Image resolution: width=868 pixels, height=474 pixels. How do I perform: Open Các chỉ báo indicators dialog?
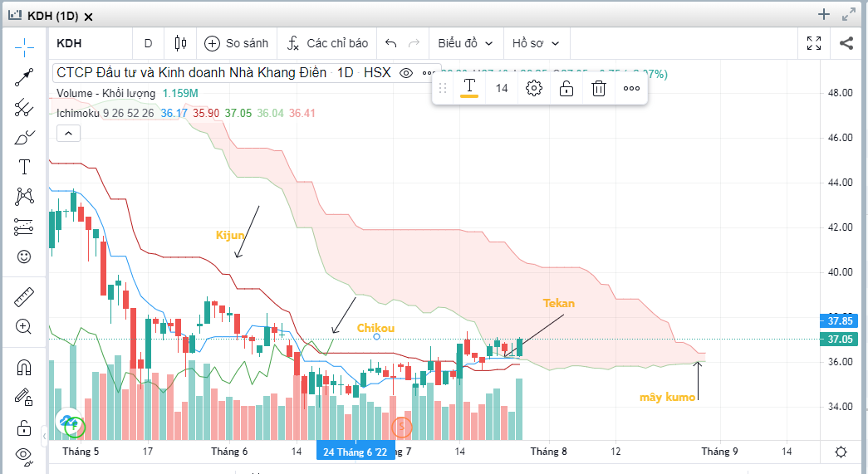327,43
